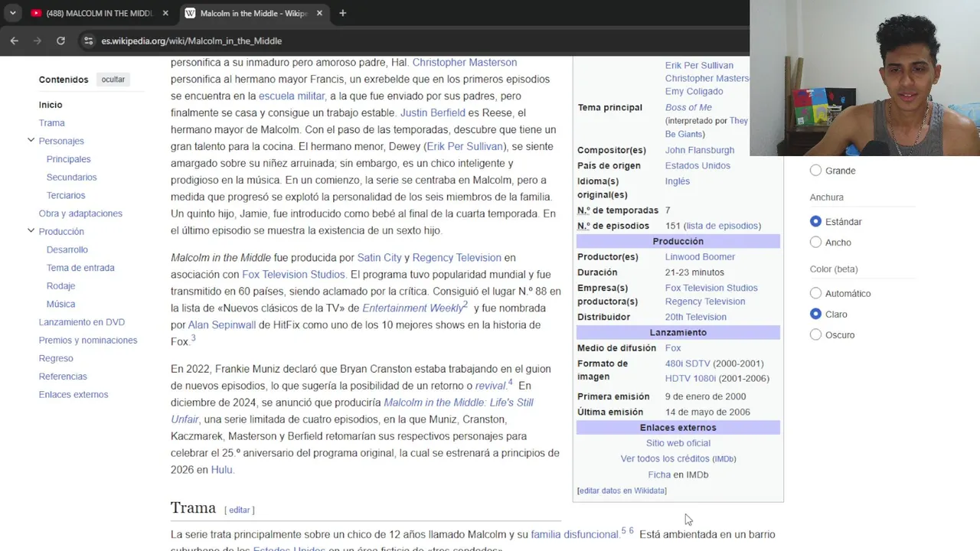Go to Trama in contents sidebar
The width and height of the screenshot is (980, 551).
[52, 122]
